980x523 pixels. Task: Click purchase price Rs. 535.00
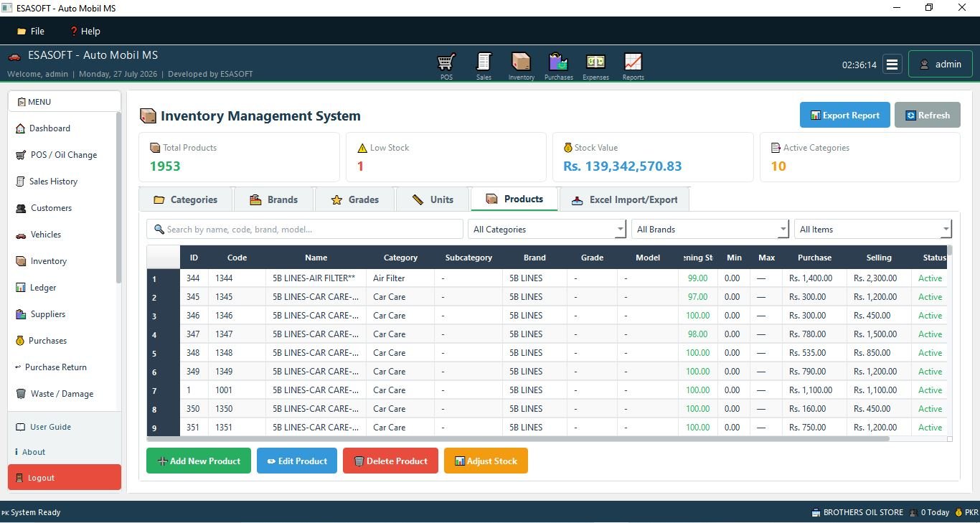[814, 353]
